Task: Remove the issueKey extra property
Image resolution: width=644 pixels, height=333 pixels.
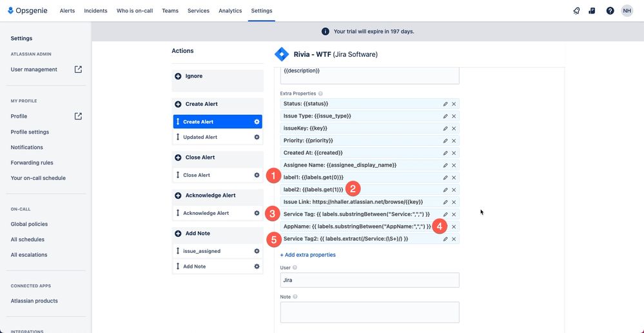Action: (454, 128)
